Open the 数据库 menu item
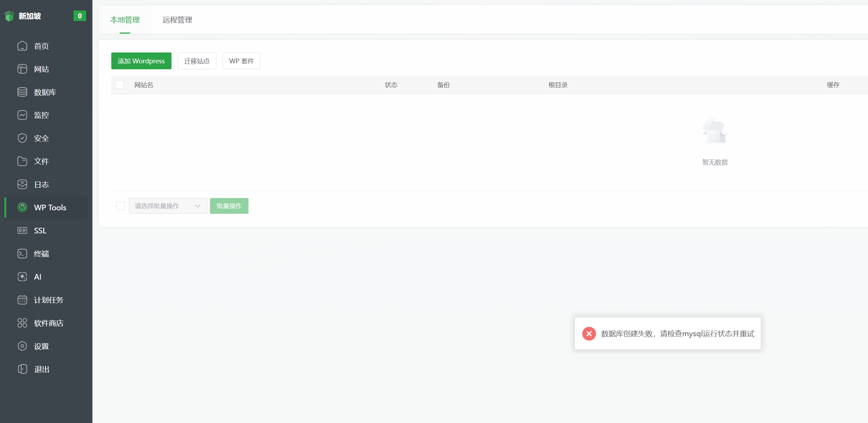 [x=46, y=92]
